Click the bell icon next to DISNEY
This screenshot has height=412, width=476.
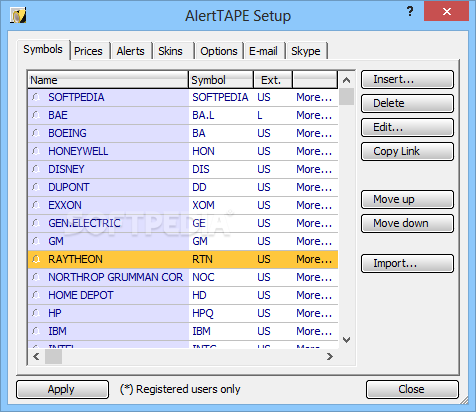[x=36, y=169]
